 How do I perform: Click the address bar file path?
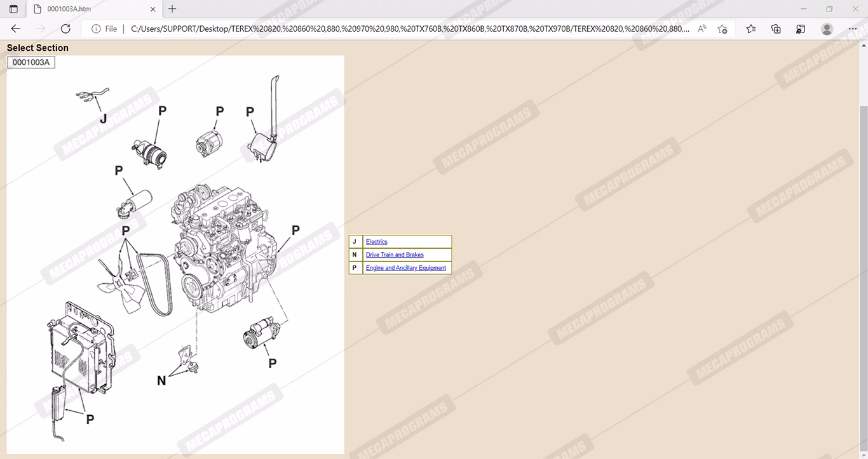(x=410, y=29)
